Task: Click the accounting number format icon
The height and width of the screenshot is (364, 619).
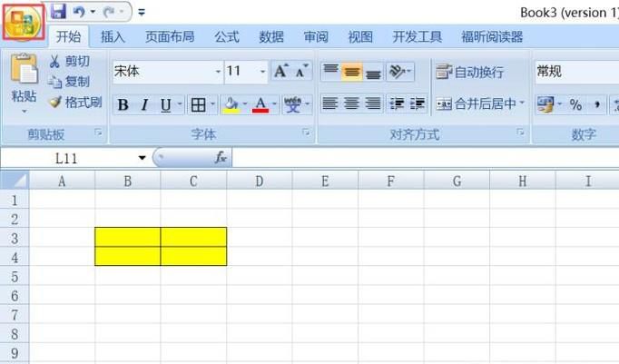Action: tap(546, 104)
